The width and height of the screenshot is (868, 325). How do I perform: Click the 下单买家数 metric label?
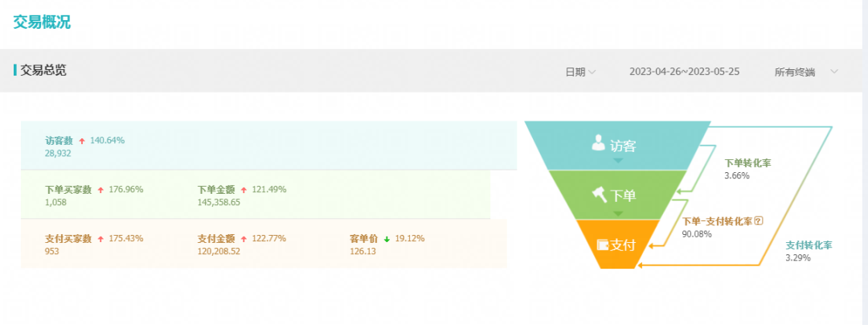coord(68,190)
